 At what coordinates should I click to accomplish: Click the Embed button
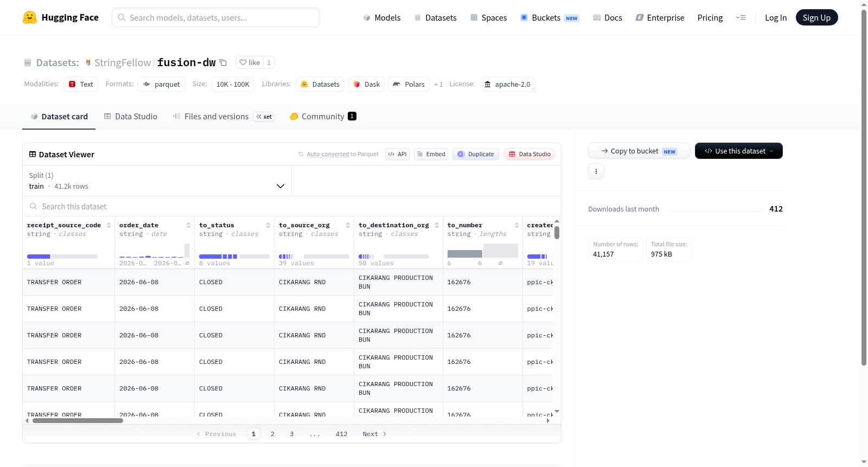pyautogui.click(x=431, y=154)
